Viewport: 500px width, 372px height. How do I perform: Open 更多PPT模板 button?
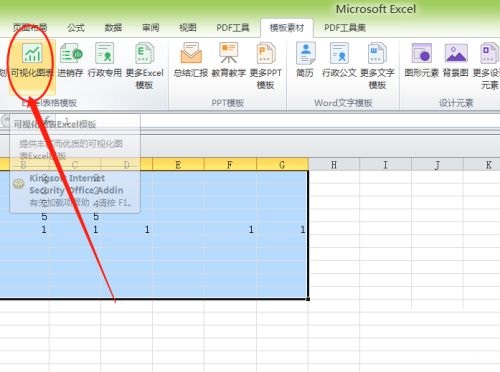point(266,66)
